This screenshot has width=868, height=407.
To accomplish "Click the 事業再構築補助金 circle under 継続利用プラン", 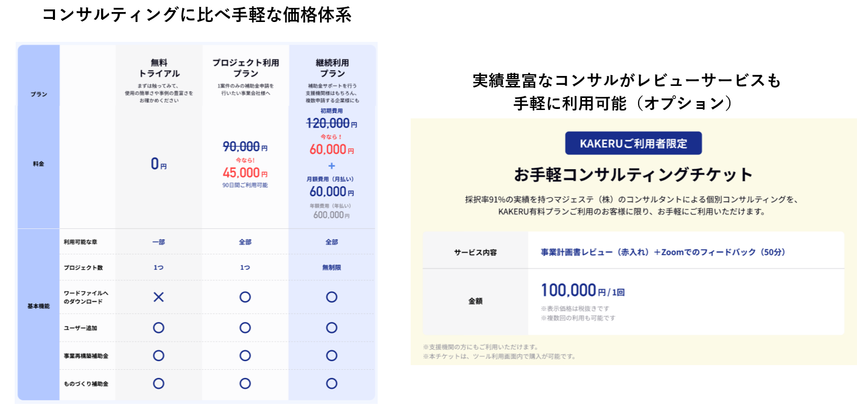I will point(332,356).
